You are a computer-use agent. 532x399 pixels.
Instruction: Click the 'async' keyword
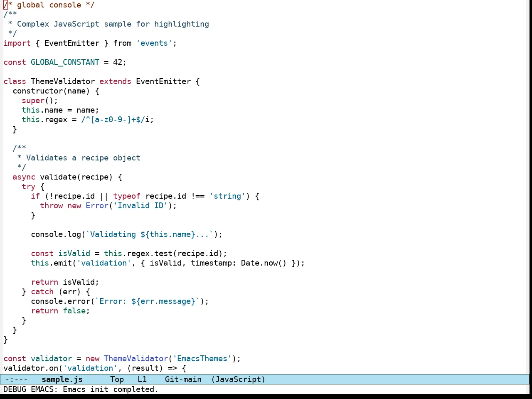(x=24, y=177)
